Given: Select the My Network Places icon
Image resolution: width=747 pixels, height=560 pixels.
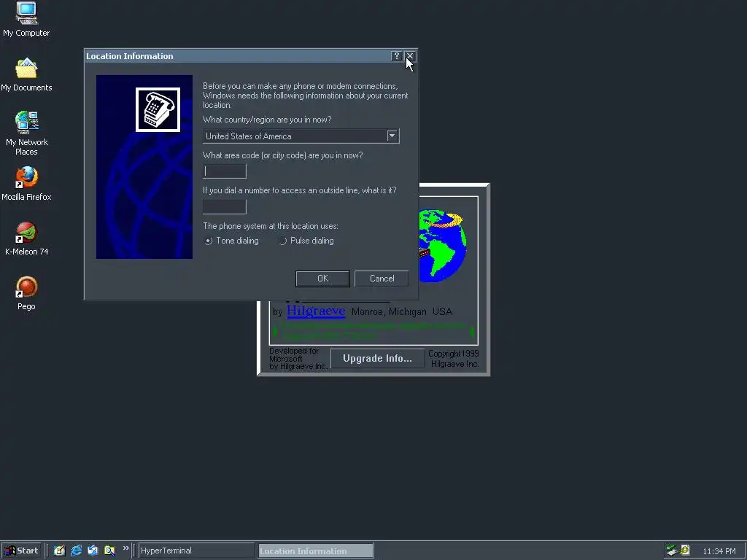Looking at the screenshot, I should 26,133.
